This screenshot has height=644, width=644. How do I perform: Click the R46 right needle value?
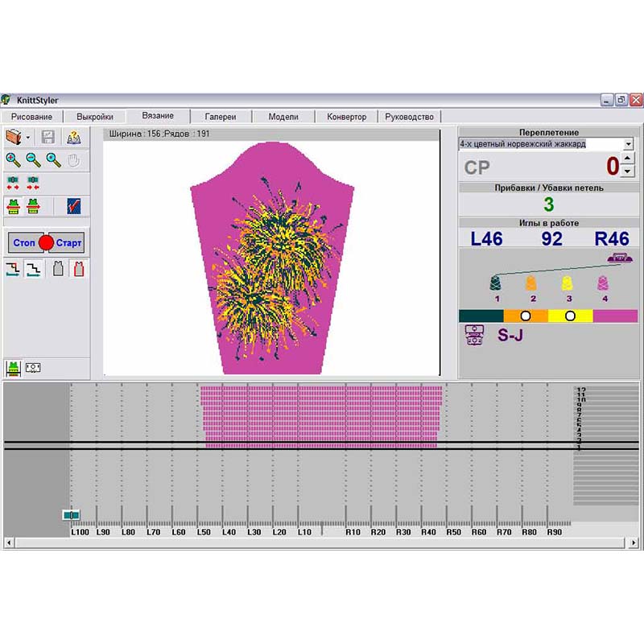click(612, 238)
